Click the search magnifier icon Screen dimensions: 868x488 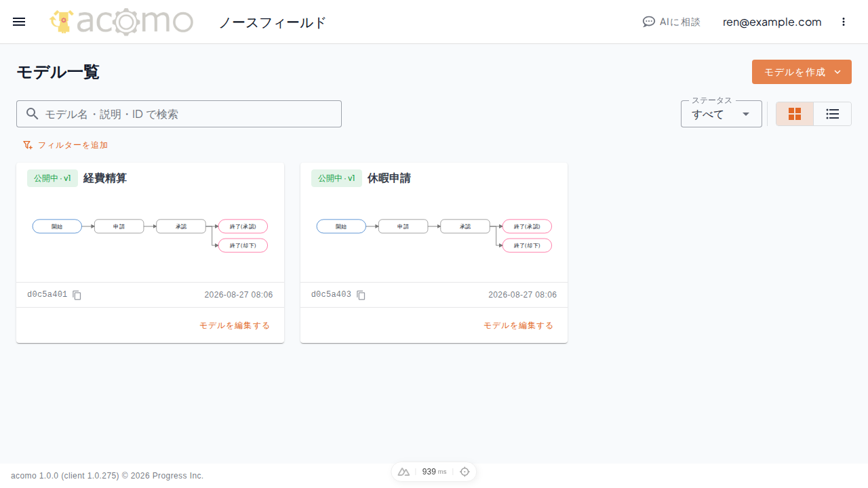pyautogui.click(x=32, y=114)
